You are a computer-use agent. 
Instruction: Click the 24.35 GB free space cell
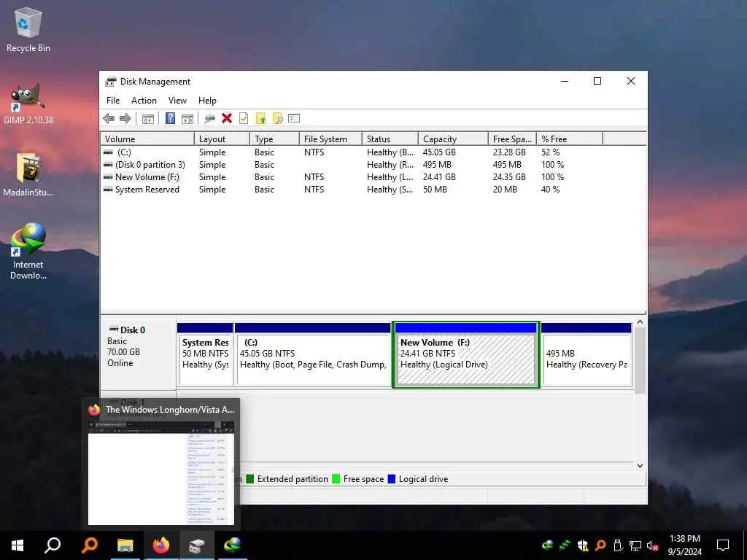point(509,177)
